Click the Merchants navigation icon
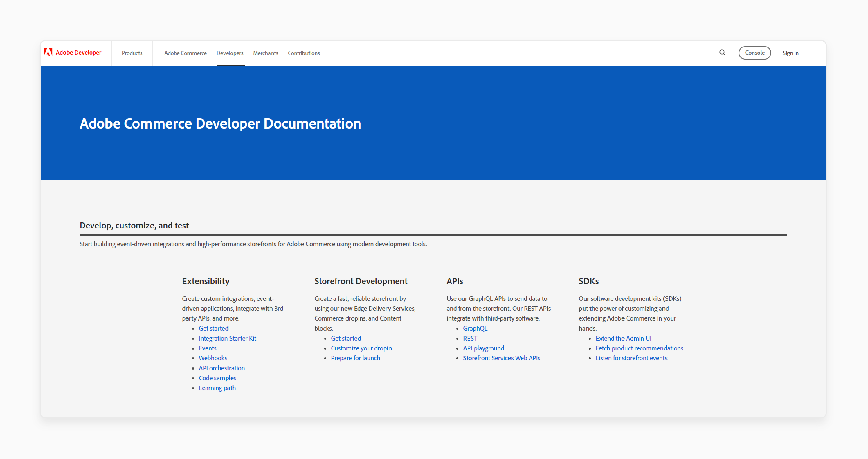 (266, 53)
